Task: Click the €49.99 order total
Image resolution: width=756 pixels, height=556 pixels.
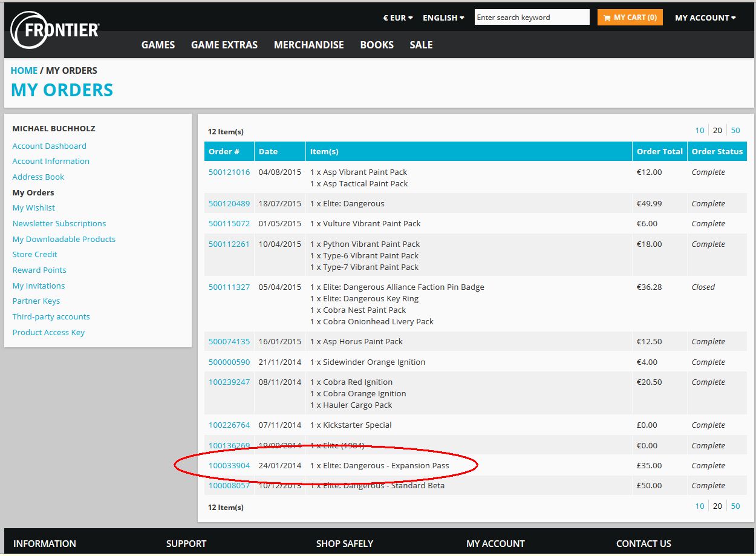Action: coord(650,203)
